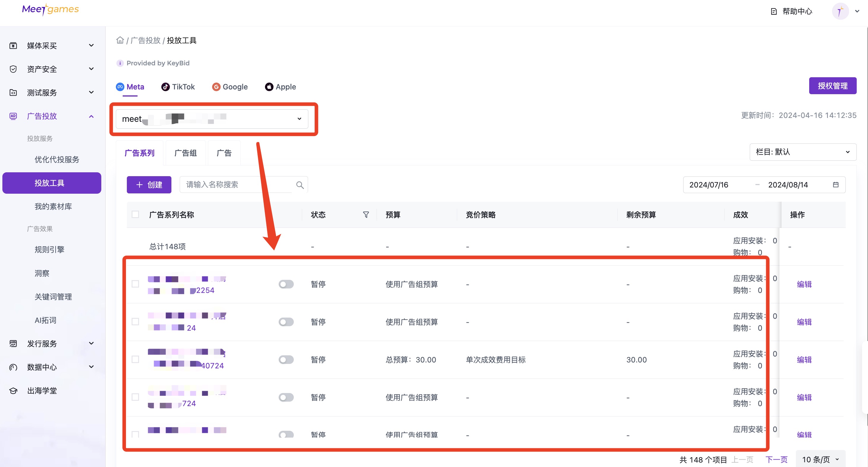This screenshot has width=868, height=467.
Task: Check the campaign row ending 24
Action: click(x=135, y=322)
